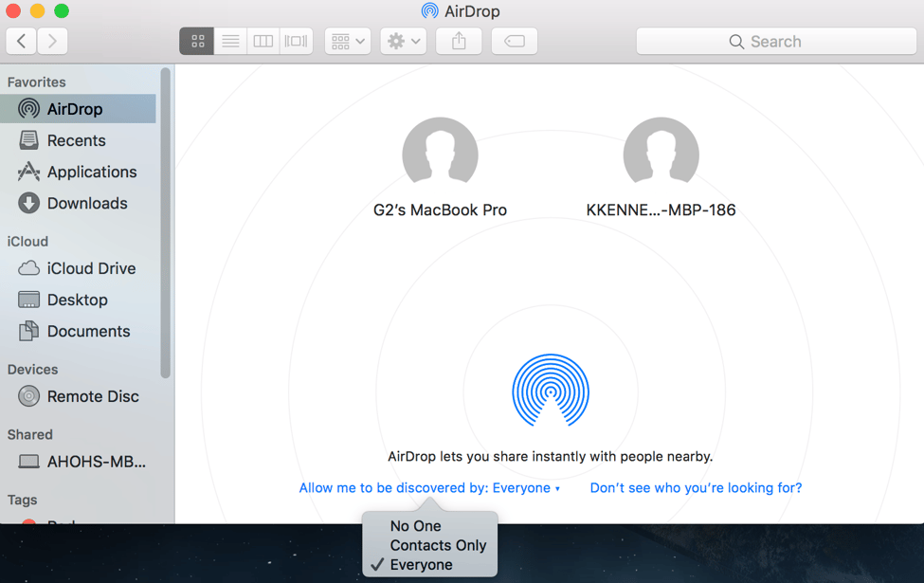Select AirDrop in the sidebar
924x583 pixels.
pos(78,109)
